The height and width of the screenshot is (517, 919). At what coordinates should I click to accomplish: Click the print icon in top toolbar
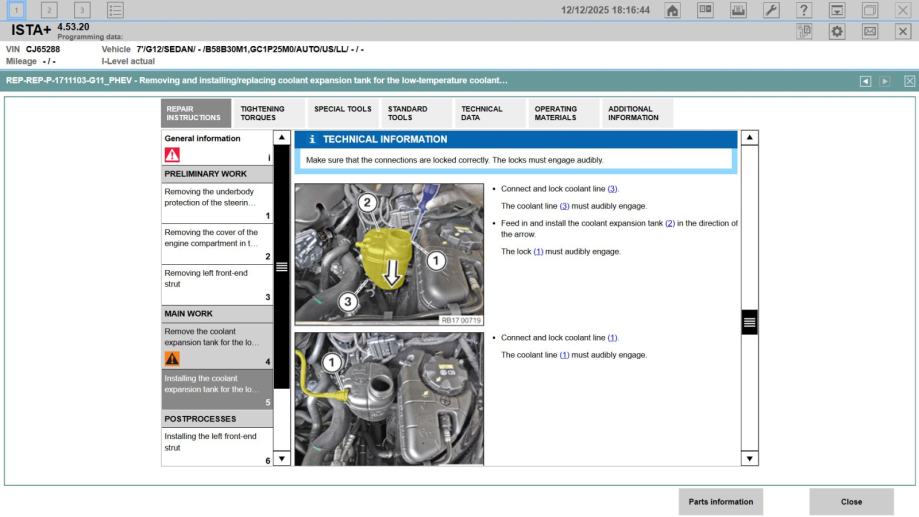739,10
